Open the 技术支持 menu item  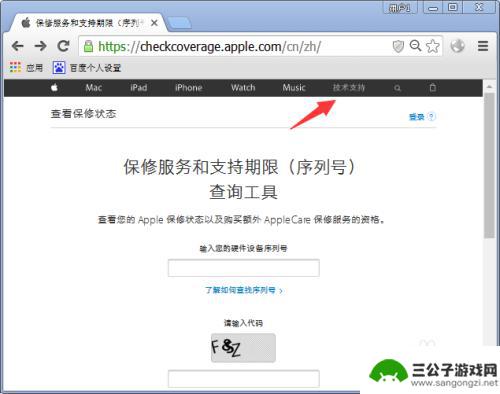(x=349, y=88)
